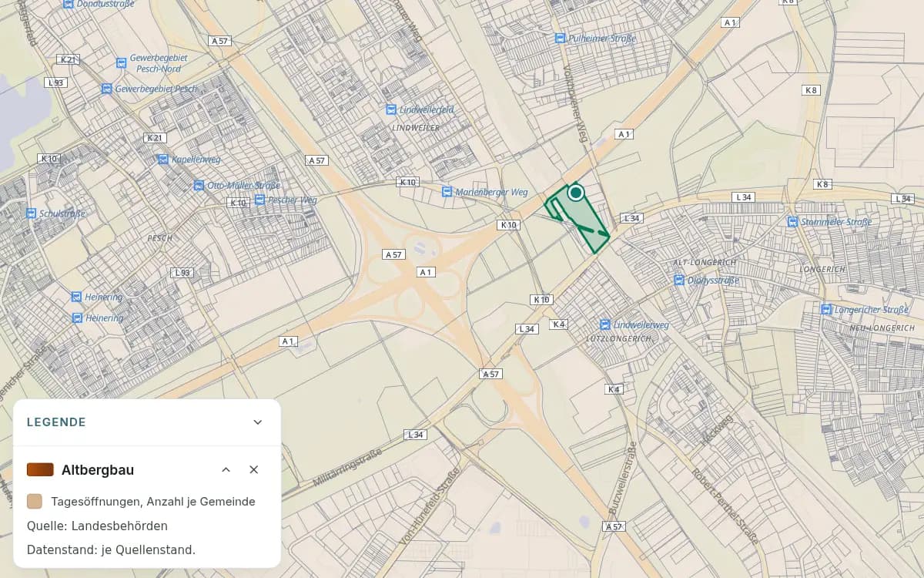This screenshot has height=578, width=924.
Task: Click the Lindweilerfeld transit stop icon
Action: coord(390,110)
